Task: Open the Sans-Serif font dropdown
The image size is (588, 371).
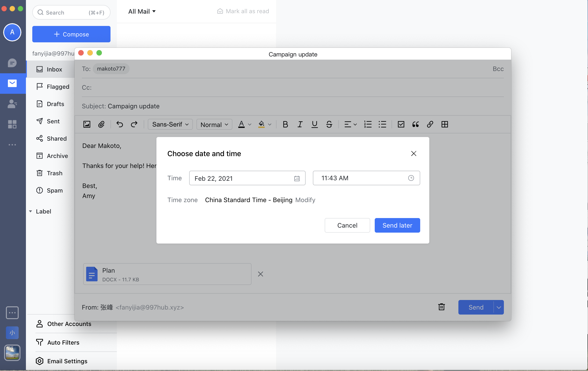Action: coord(170,125)
